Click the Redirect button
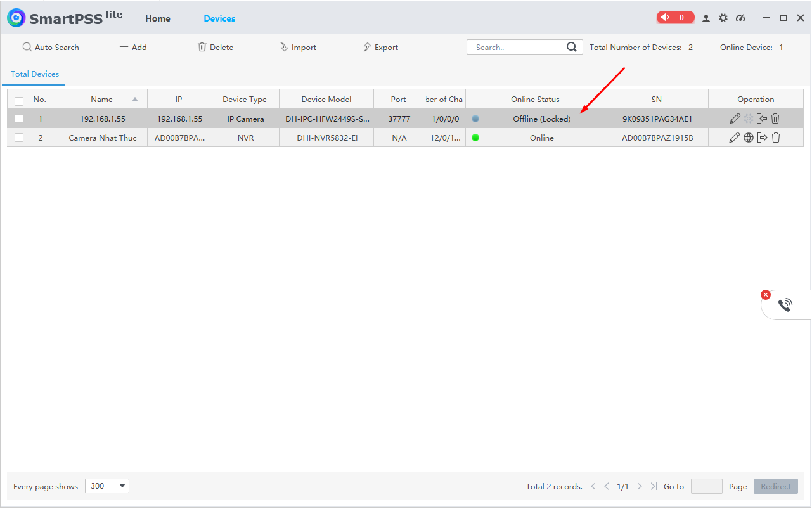 (x=776, y=486)
